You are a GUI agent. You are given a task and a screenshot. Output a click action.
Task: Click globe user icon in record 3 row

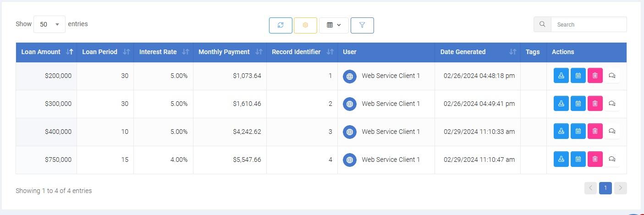[350, 132]
